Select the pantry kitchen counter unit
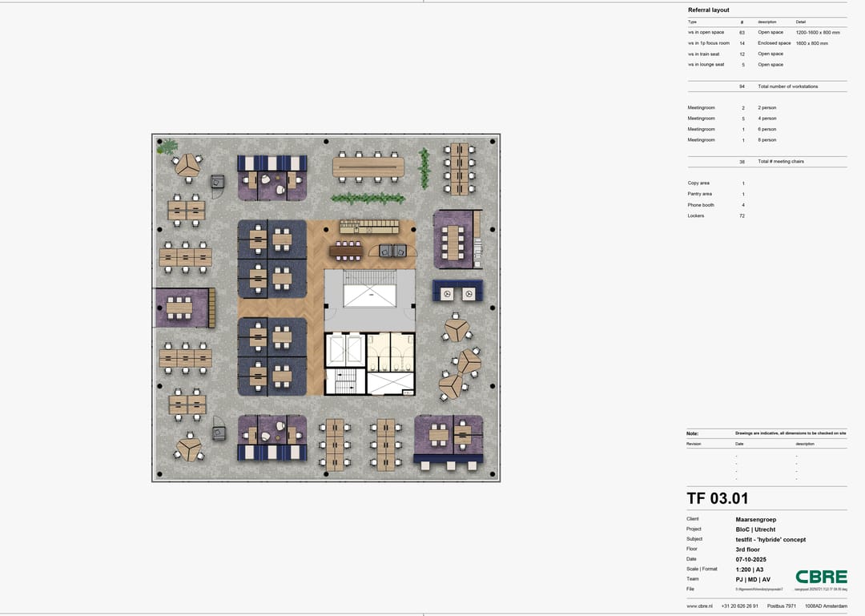This screenshot has height=616, width=865. tap(368, 227)
